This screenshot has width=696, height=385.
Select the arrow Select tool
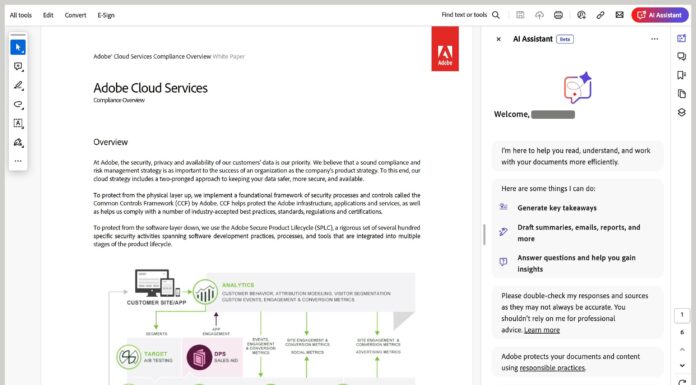coord(18,47)
